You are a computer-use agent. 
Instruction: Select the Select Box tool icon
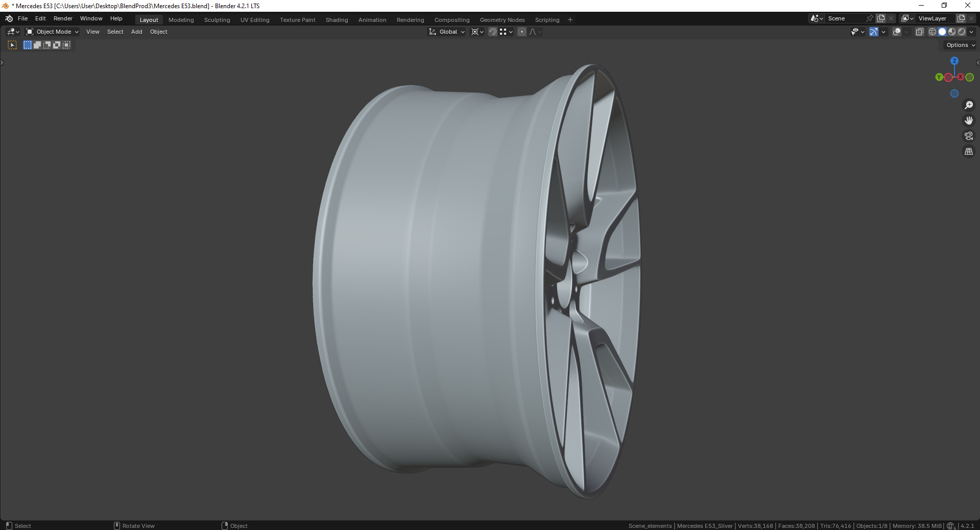12,45
